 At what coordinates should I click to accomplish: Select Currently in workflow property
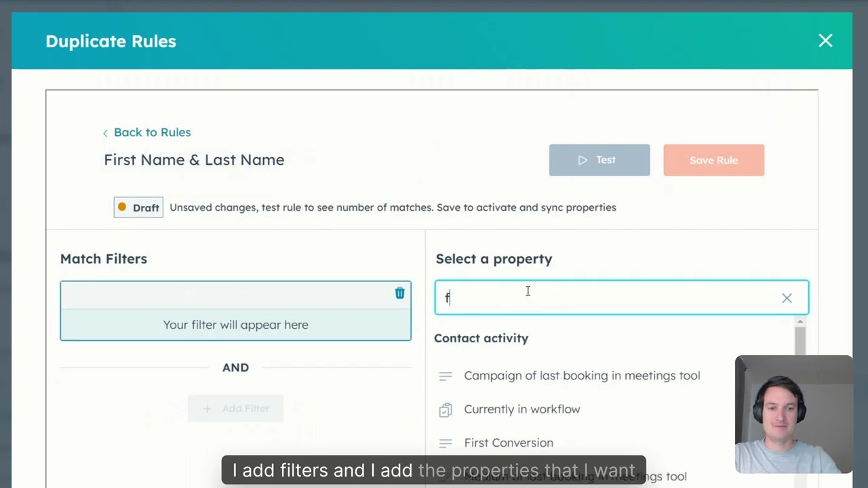pyautogui.click(x=522, y=409)
